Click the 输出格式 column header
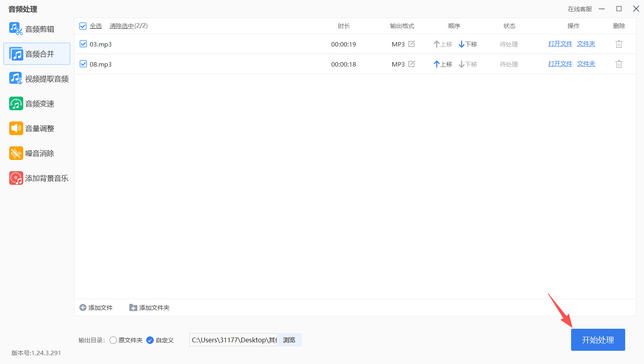 click(x=402, y=26)
